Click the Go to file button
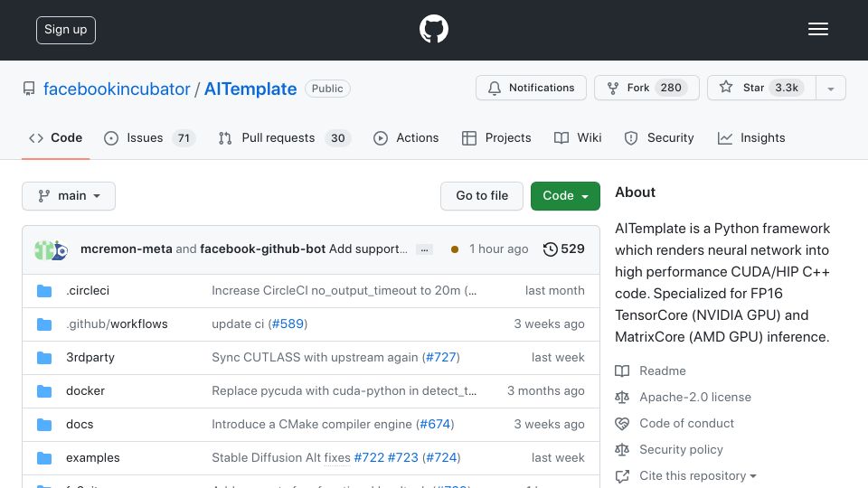Image resolution: width=868 pixels, height=488 pixels. point(482,196)
